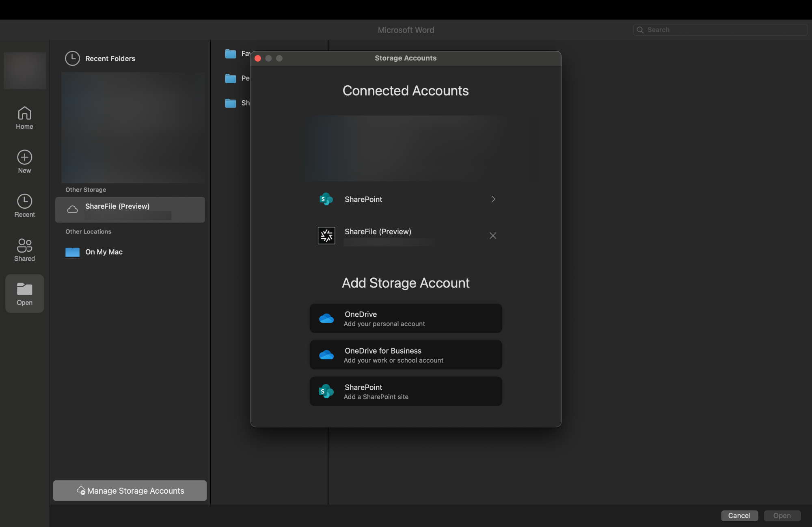Click the SharePoint logo under Connected Accounts
Screen dimensions: 812x527
click(x=326, y=199)
